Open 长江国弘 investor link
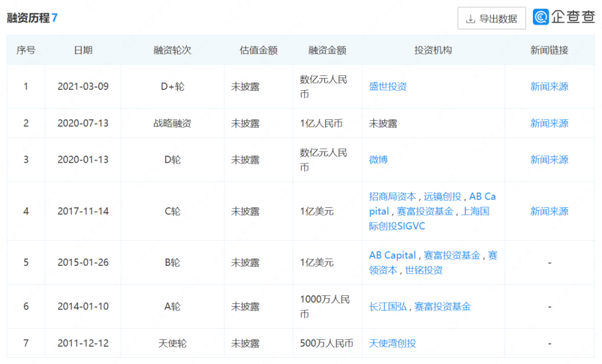 388,307
